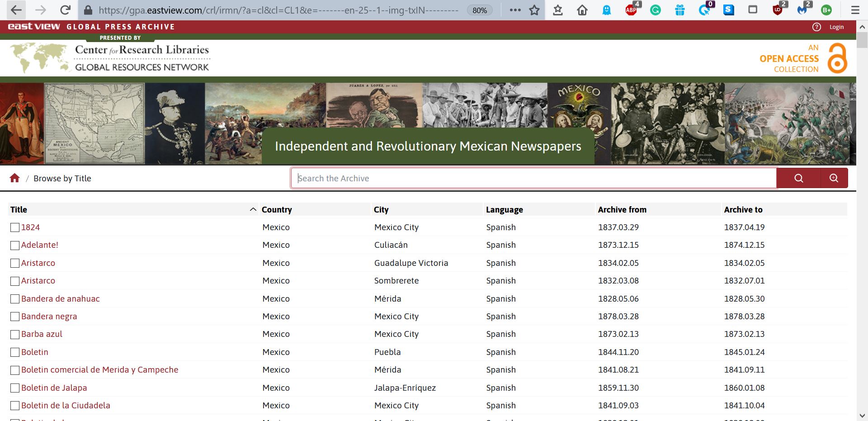The height and width of the screenshot is (421, 868).
Task: Open the page actions three-dots menu
Action: [515, 10]
